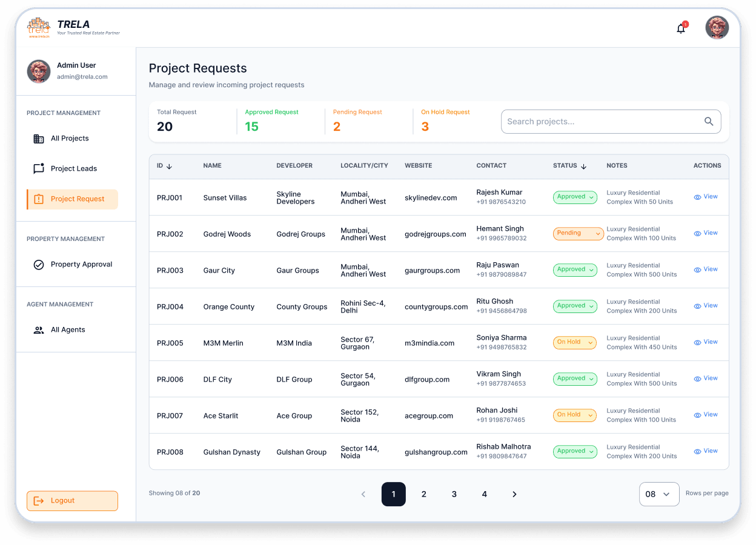Open status dropdown for DLF City
Viewport: 756px width, 545px height.
(575, 378)
